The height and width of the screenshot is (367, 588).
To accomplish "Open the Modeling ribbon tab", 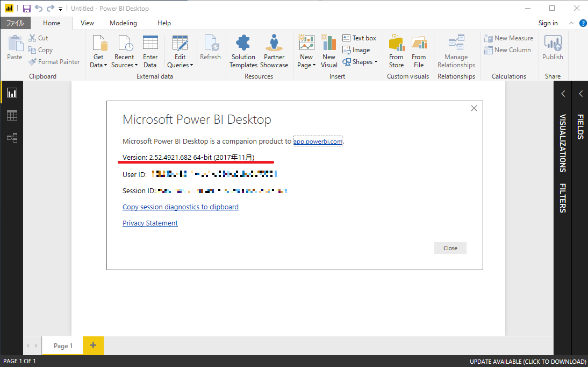I will tap(123, 23).
